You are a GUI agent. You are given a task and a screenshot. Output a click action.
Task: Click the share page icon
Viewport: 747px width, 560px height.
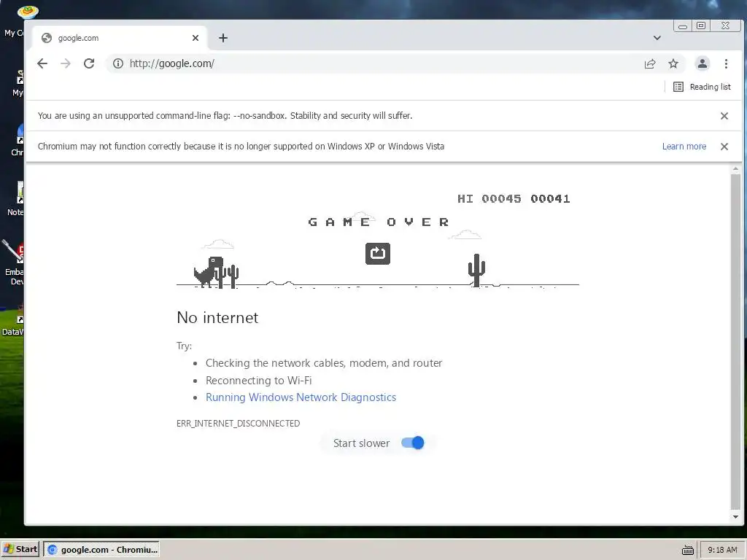pyautogui.click(x=650, y=64)
